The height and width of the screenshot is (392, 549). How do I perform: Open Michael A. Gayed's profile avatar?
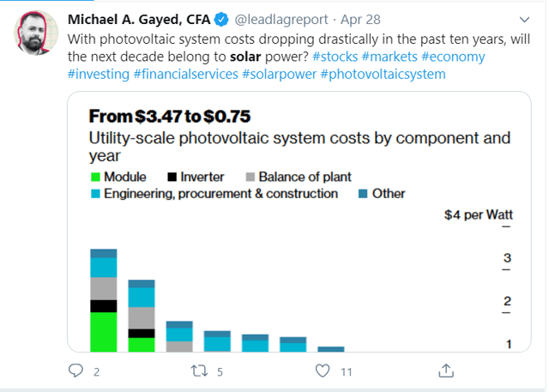click(35, 33)
